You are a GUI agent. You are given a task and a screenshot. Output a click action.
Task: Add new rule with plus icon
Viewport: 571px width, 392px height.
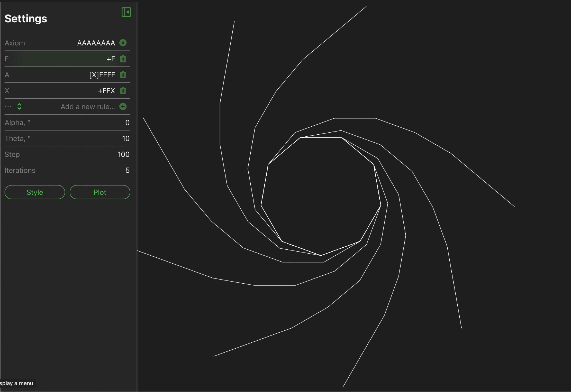[123, 107]
